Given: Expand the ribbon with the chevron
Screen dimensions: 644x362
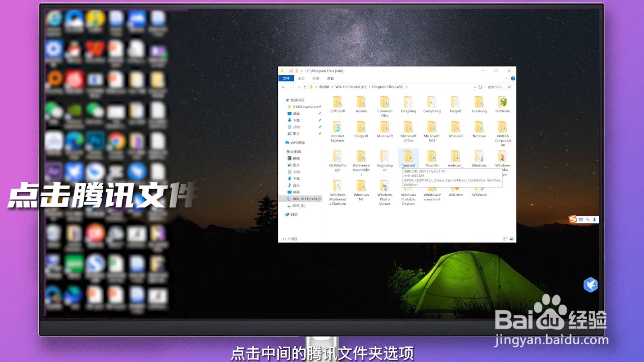Looking at the screenshot, I should coord(507,78).
